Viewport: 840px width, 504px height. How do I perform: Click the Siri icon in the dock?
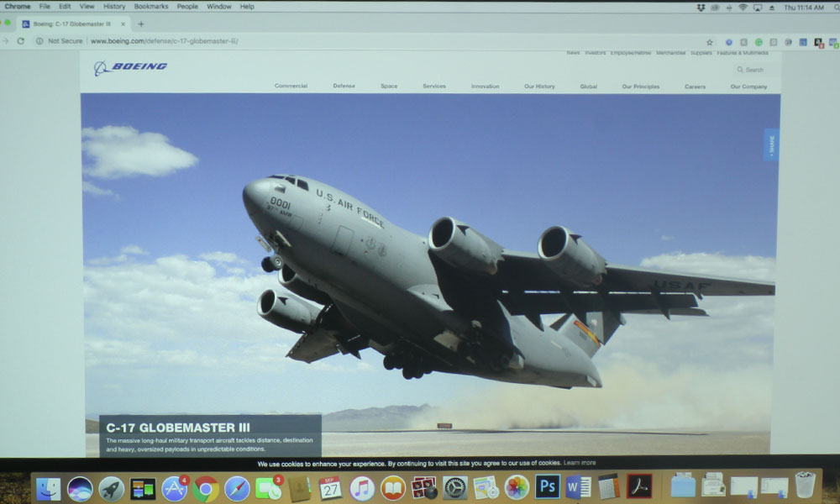[80, 488]
